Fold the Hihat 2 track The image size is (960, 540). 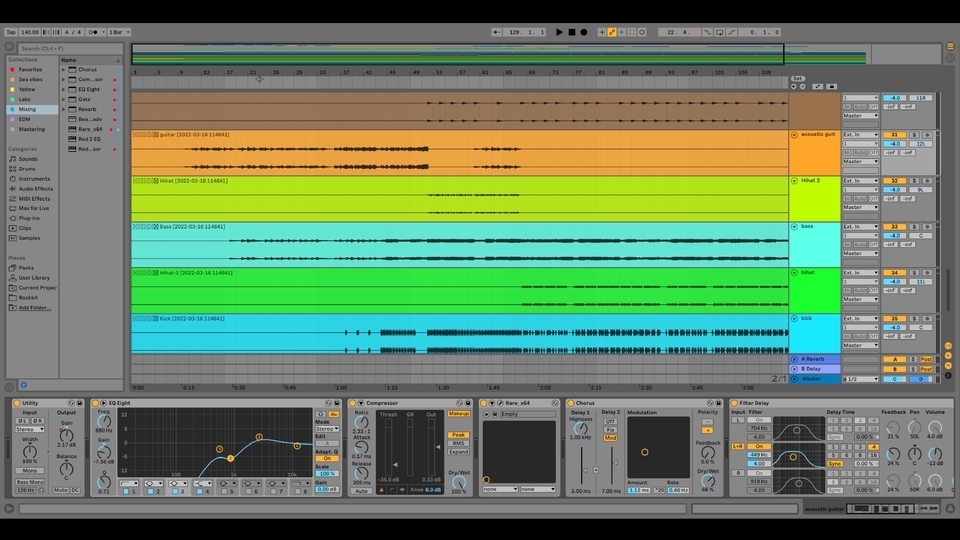794,181
